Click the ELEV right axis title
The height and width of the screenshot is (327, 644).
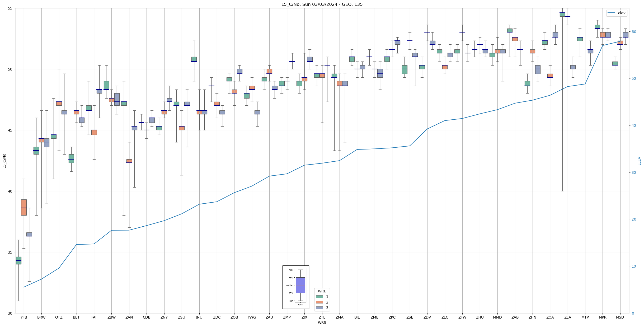pos(639,161)
